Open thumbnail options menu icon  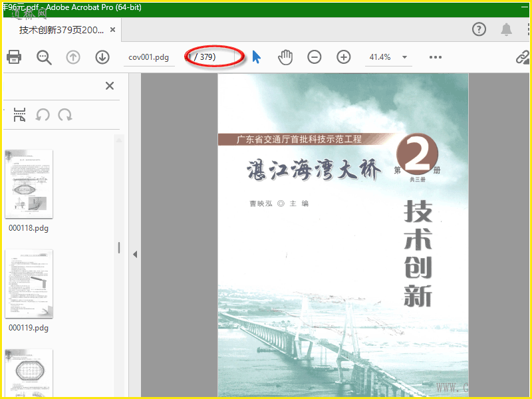pyautogui.click(x=20, y=114)
